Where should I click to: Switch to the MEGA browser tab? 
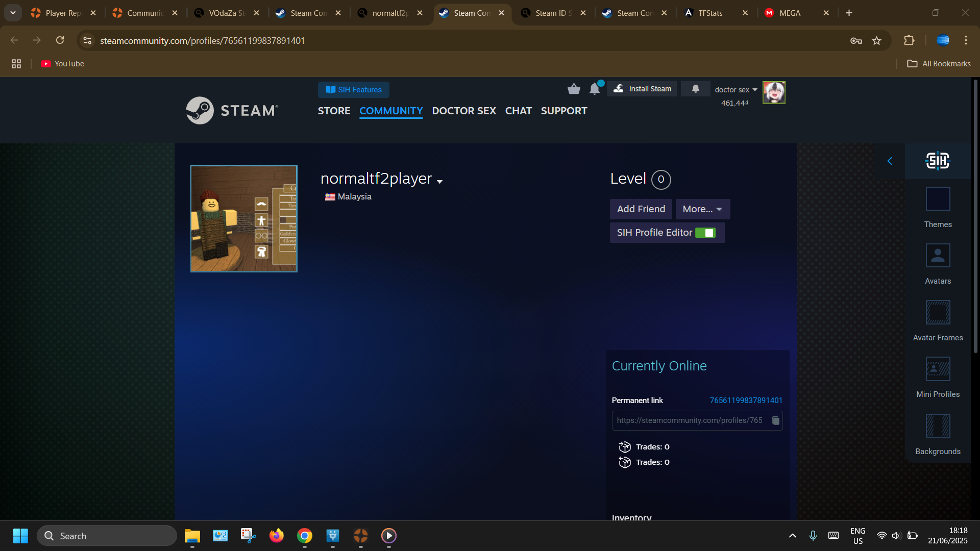click(789, 13)
